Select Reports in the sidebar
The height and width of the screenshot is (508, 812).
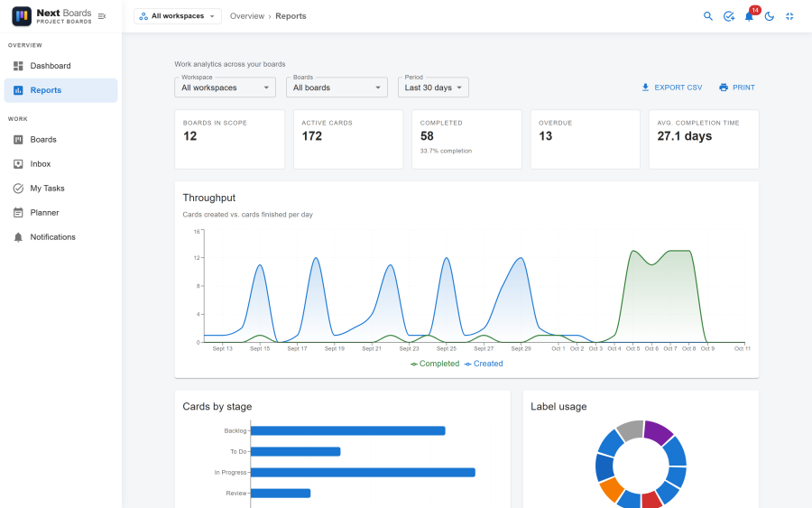click(60, 90)
